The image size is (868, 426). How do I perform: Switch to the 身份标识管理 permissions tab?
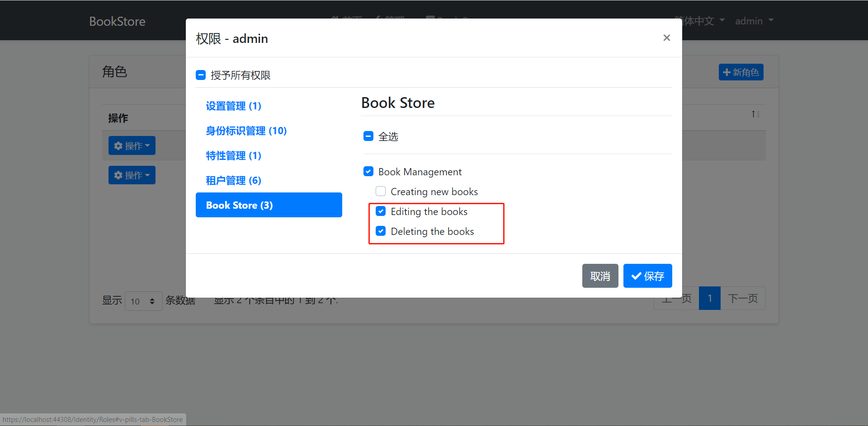(246, 131)
